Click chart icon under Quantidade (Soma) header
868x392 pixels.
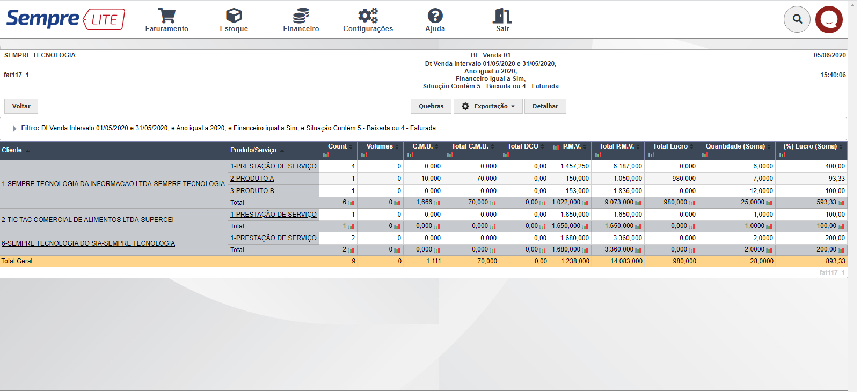point(705,155)
